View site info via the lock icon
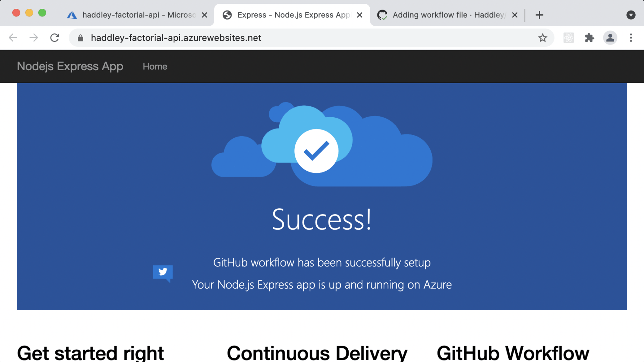 80,38
